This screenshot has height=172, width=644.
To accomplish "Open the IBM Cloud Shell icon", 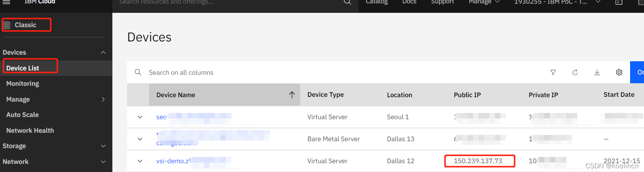I will (619, 2).
